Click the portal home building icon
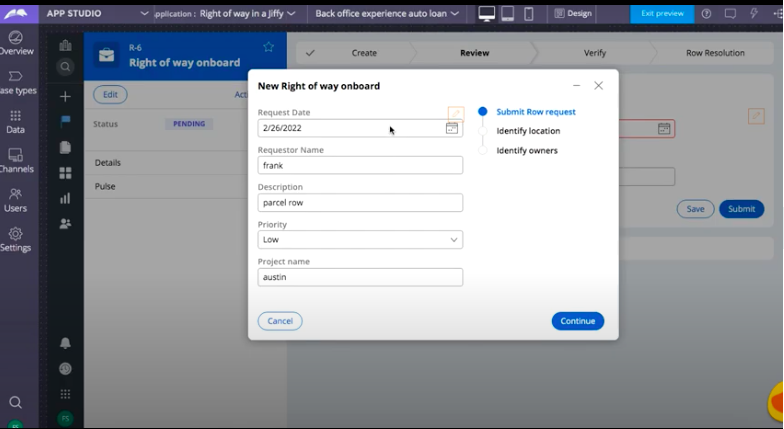Image resolution: width=784 pixels, height=429 pixels. click(66, 46)
